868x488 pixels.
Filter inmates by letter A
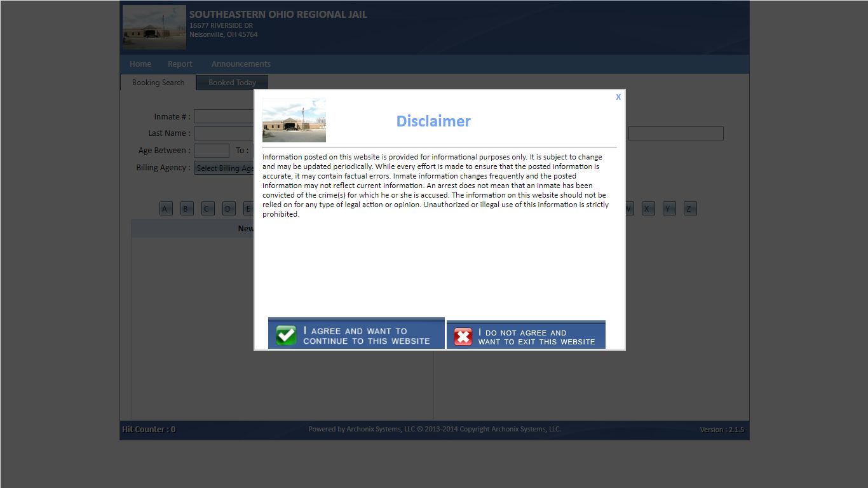click(166, 208)
